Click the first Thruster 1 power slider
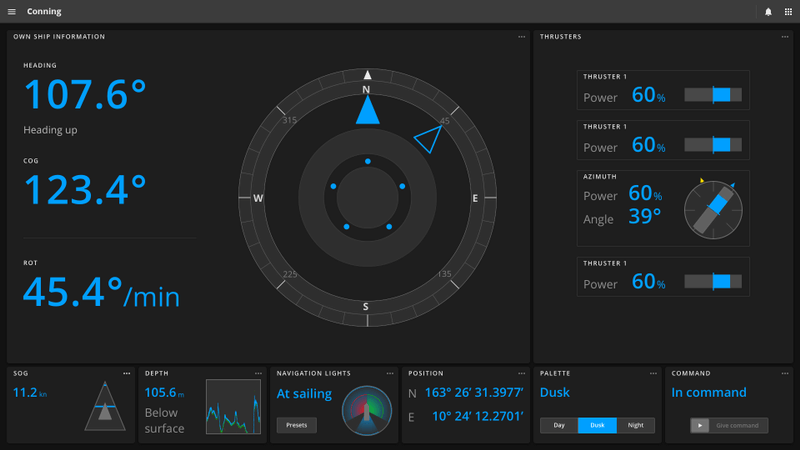Screen dimensions: 800x450 [x=713, y=95]
